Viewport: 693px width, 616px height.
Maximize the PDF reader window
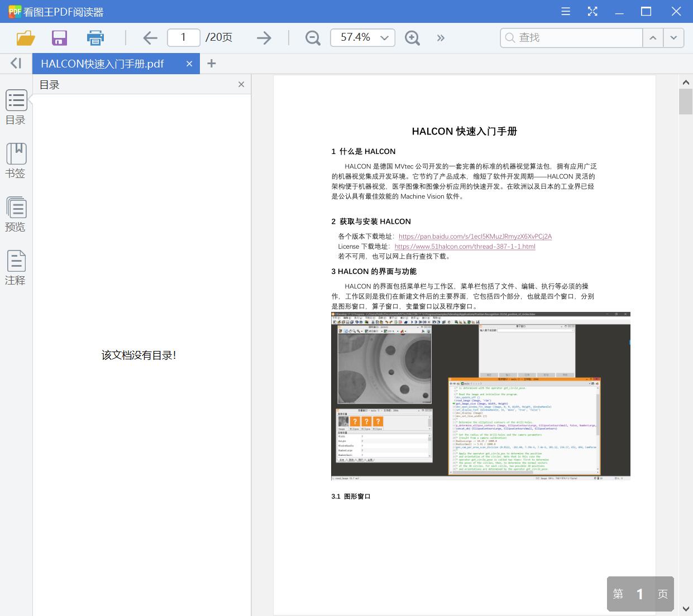click(x=646, y=11)
